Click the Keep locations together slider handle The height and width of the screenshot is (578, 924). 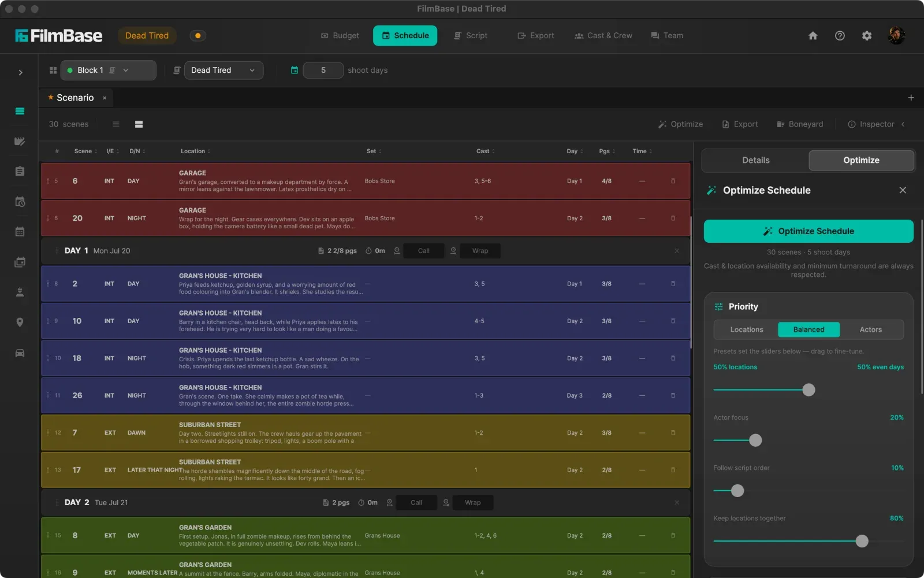862,541
